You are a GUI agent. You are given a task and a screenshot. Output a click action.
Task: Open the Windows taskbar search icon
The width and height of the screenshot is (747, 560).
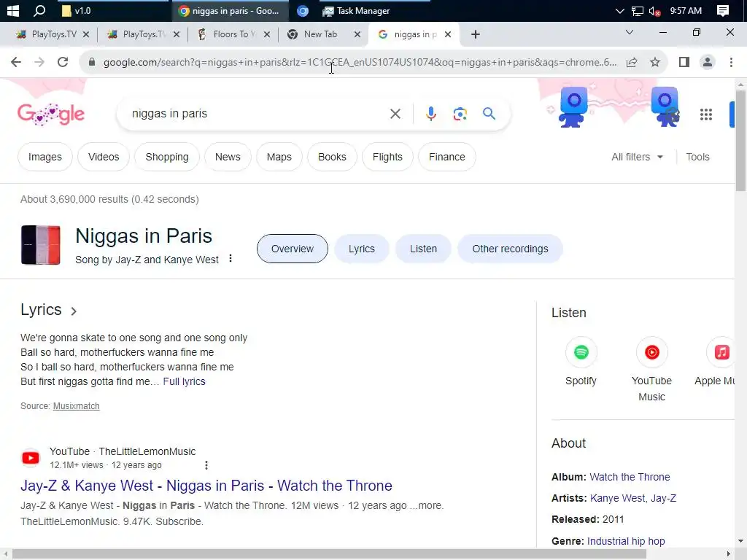[x=39, y=10]
